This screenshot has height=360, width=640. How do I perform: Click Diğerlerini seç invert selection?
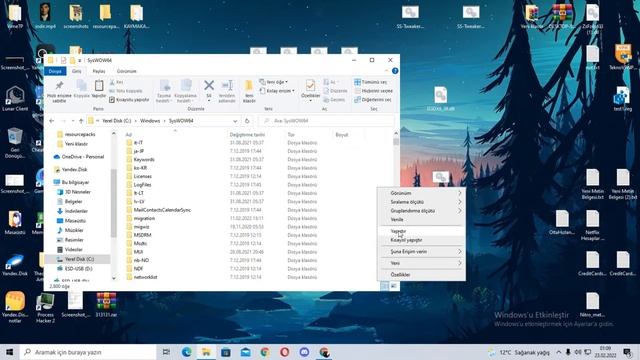[373, 100]
